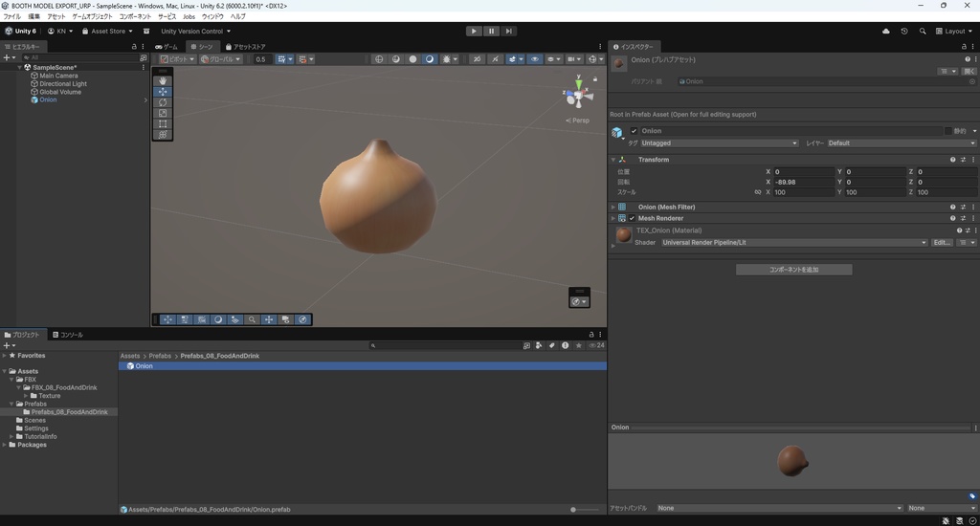Click the error pause icon in Project toolbar
Screen dimensions: 980x526
click(x=565, y=345)
